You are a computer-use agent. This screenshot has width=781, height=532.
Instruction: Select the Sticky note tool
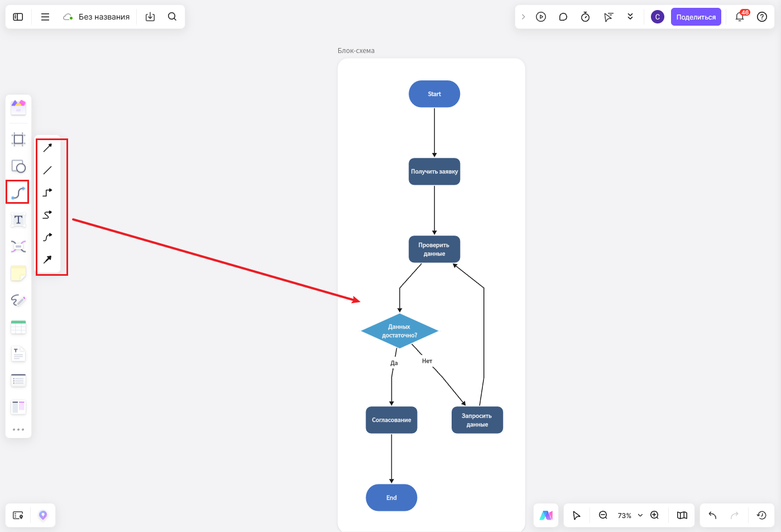click(x=18, y=274)
